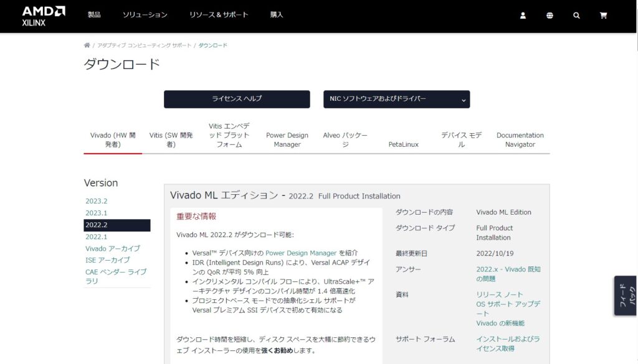Click the 重要な情報 heading
The image size is (638, 364).
click(x=196, y=217)
